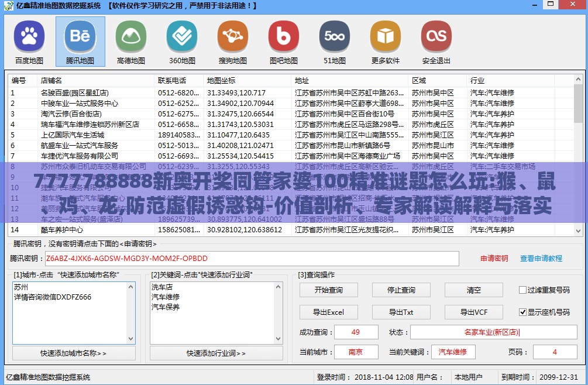Sort by 地址 column header

click(x=350, y=81)
